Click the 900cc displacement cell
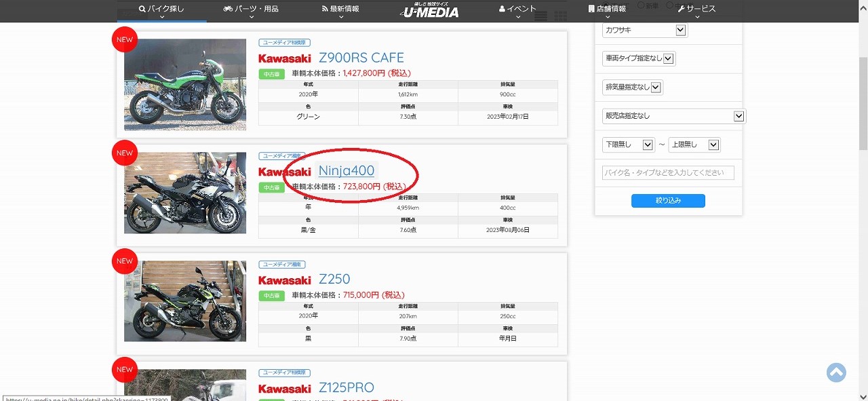This screenshot has height=401, width=868. pyautogui.click(x=508, y=95)
